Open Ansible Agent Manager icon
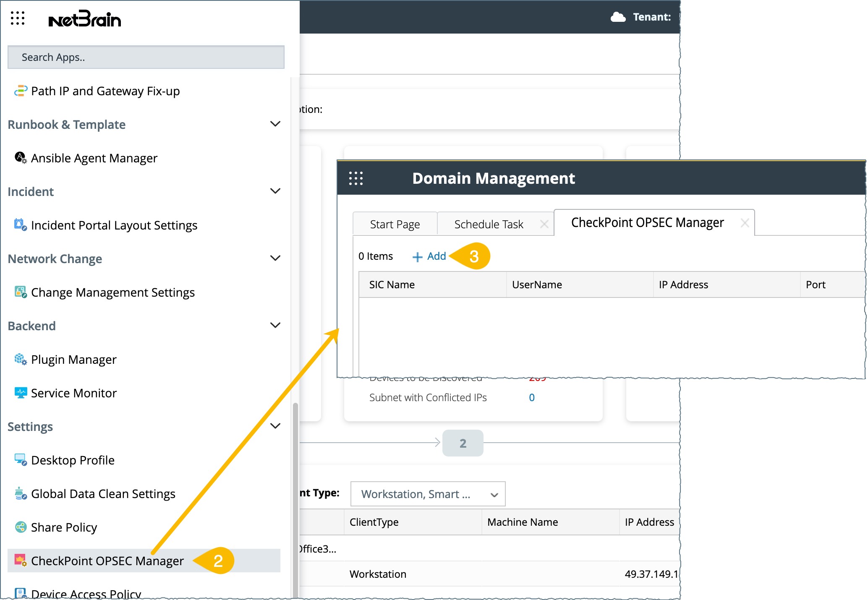 point(21,158)
